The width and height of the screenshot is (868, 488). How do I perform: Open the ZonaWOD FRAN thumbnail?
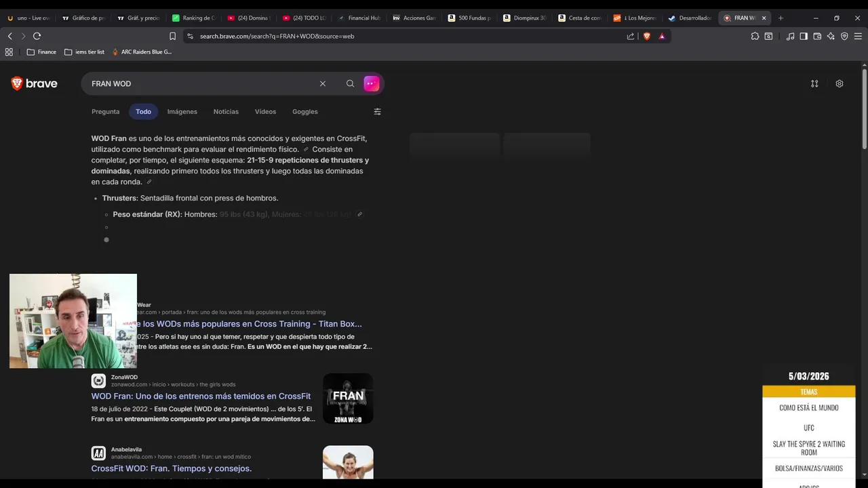coord(348,399)
